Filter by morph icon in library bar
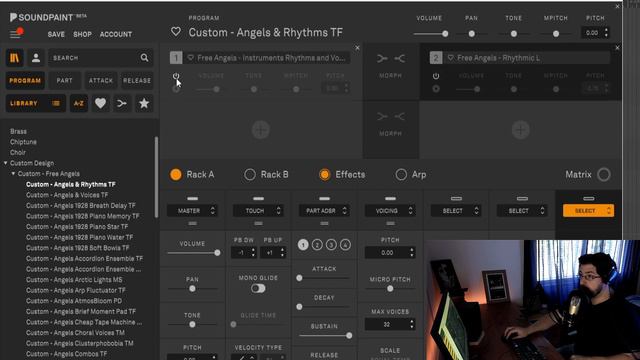The image size is (640, 360). pos(122,104)
